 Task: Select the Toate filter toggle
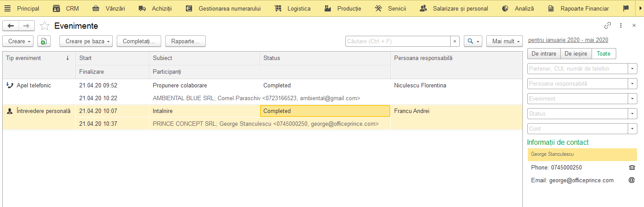(603, 53)
